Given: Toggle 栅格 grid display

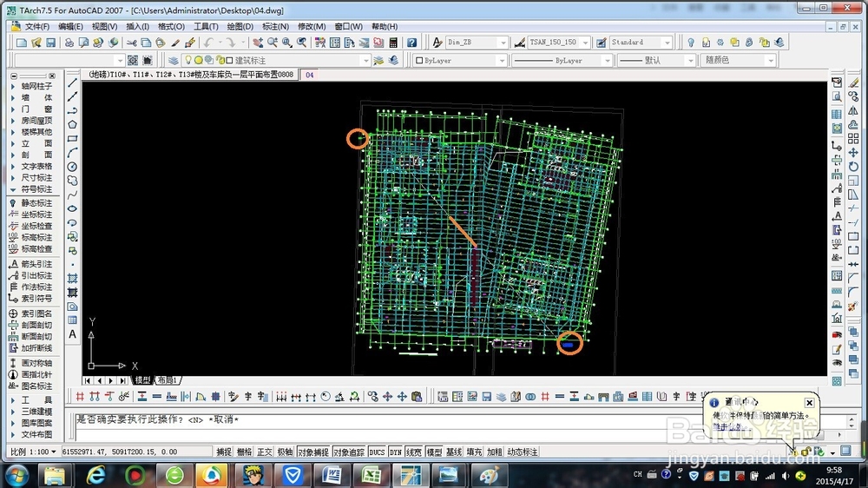Looking at the screenshot, I should 244,452.
